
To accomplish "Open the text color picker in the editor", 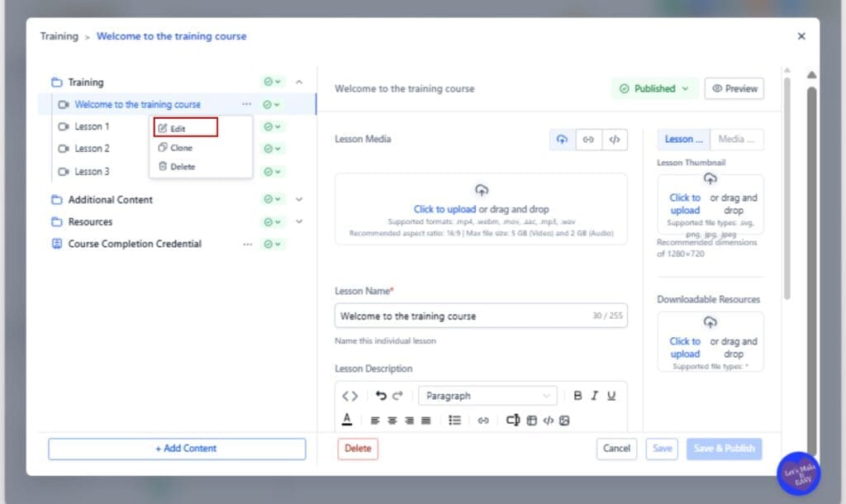I will click(348, 421).
